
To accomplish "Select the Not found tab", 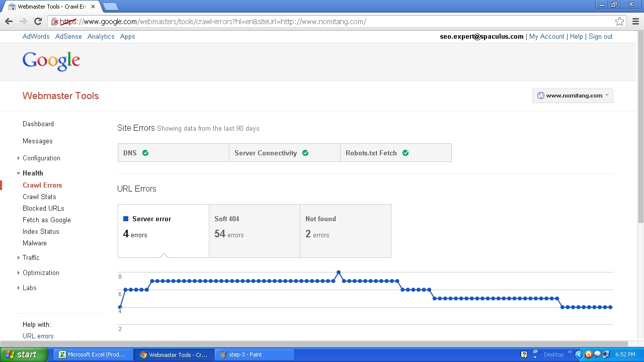I will (346, 231).
